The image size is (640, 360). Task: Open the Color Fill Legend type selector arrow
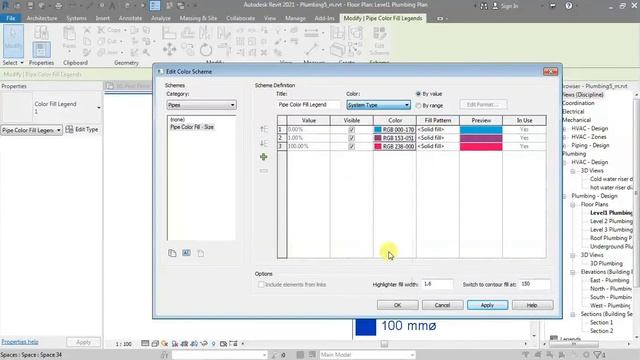pos(98,108)
